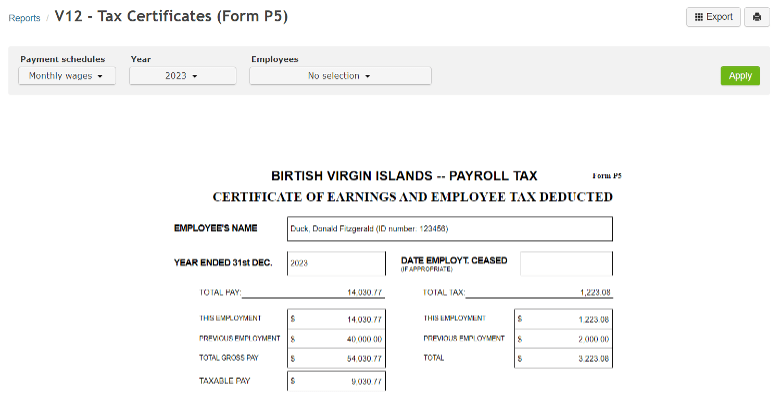Click the Employee's Name field with Duck, Donald

[x=450, y=229]
